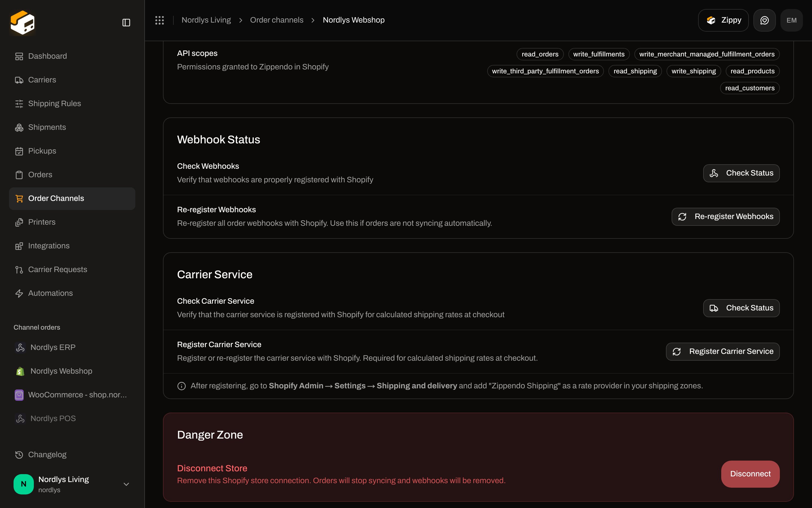Viewport: 812px width, 508px height.
Task: Go to Carrier Requests
Action: 72,270
